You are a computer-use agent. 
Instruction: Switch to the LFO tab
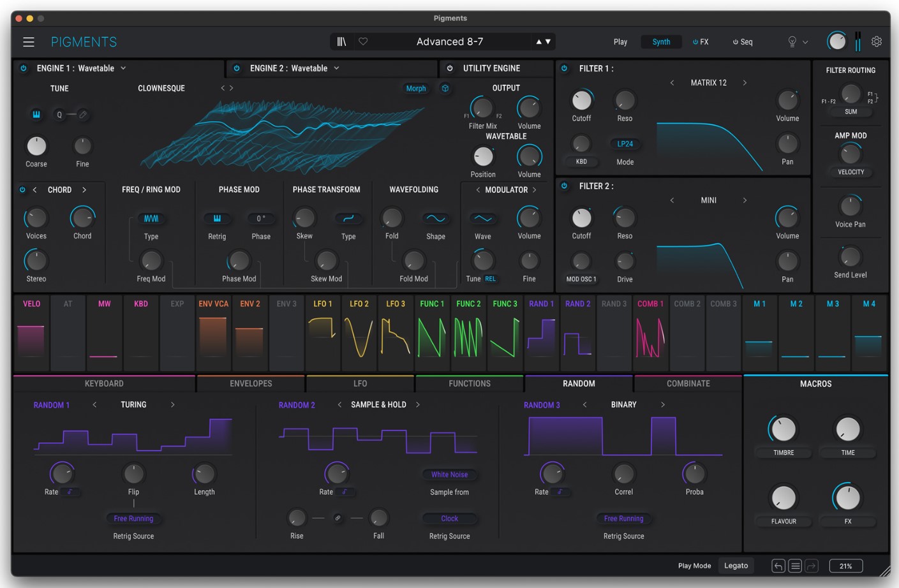click(360, 383)
